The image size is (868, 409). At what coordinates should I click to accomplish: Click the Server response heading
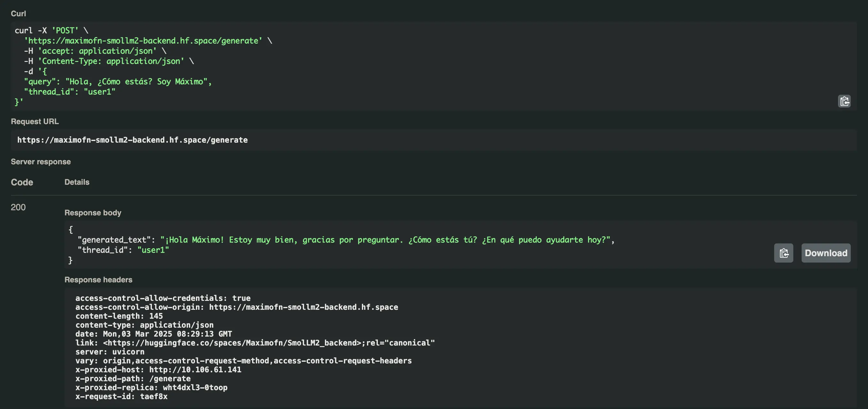(x=41, y=162)
